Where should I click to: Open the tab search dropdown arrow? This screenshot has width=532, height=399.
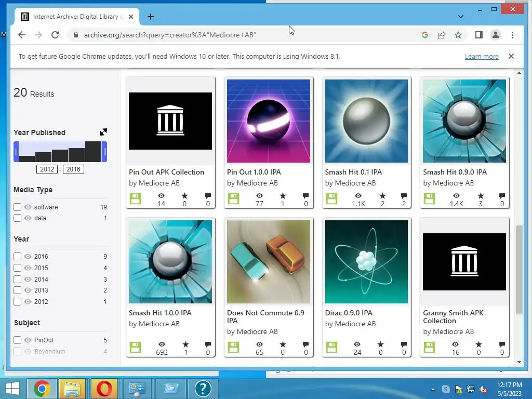click(460, 17)
